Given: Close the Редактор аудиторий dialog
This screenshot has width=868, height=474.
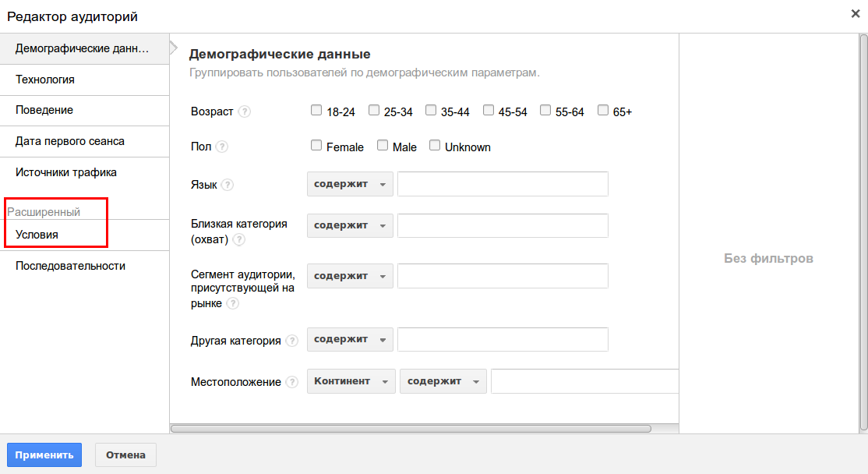Looking at the screenshot, I should click(855, 13).
